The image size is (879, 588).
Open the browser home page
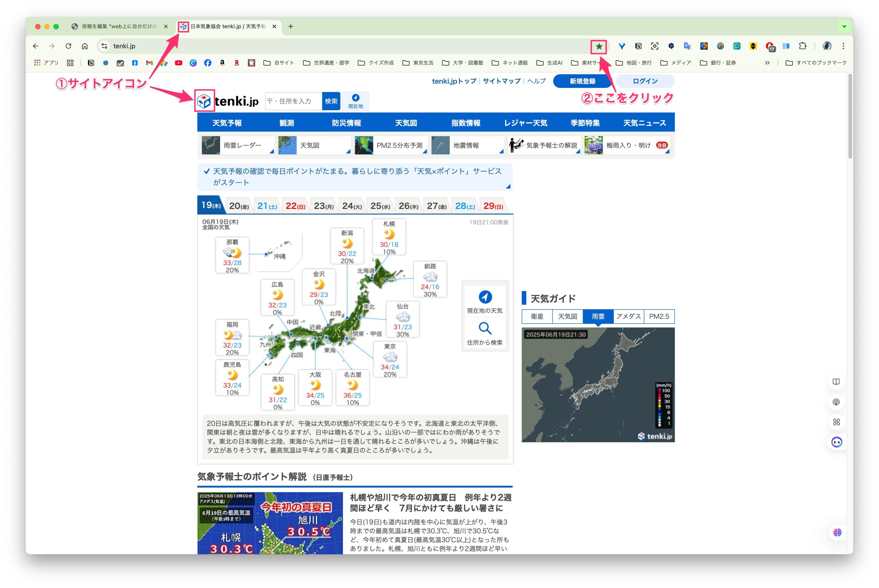(85, 46)
